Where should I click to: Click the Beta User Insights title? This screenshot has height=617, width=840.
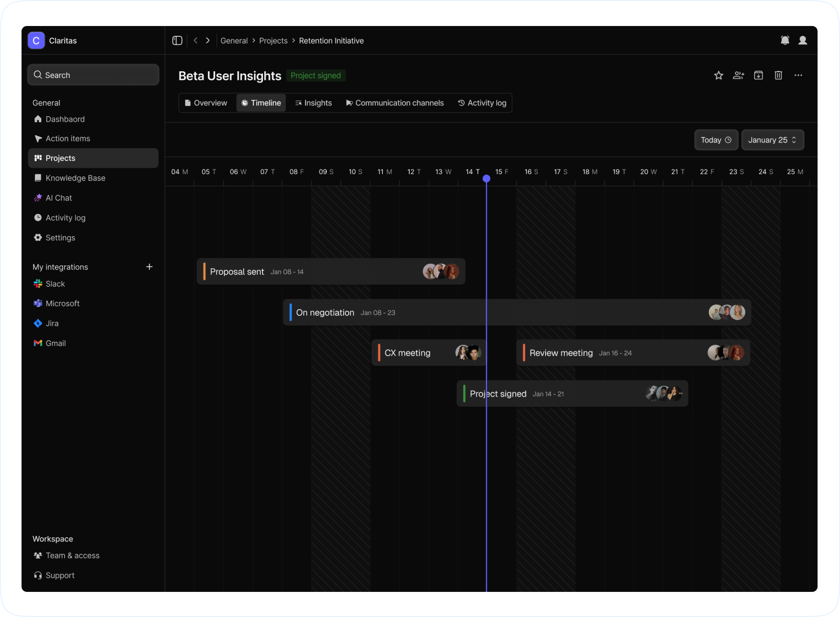coord(230,76)
